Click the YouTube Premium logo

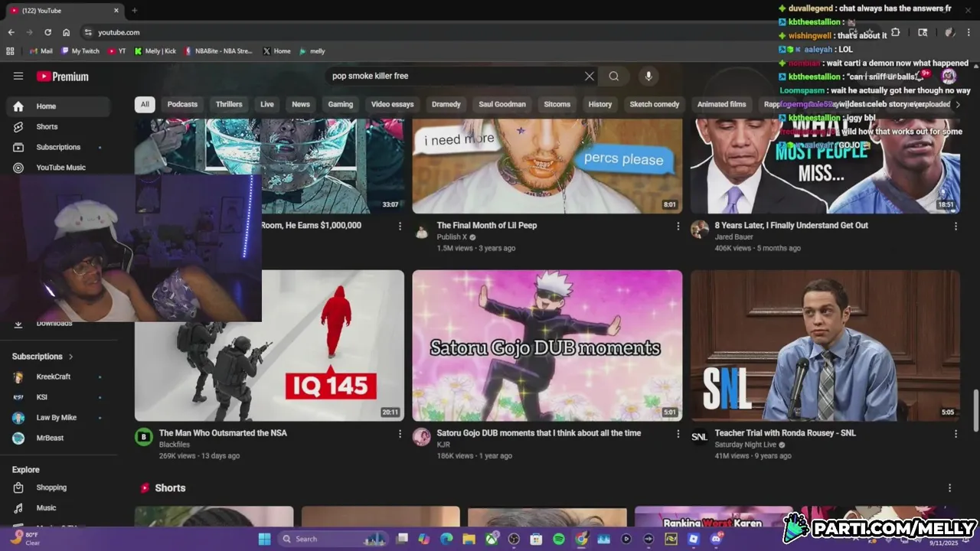point(63,77)
